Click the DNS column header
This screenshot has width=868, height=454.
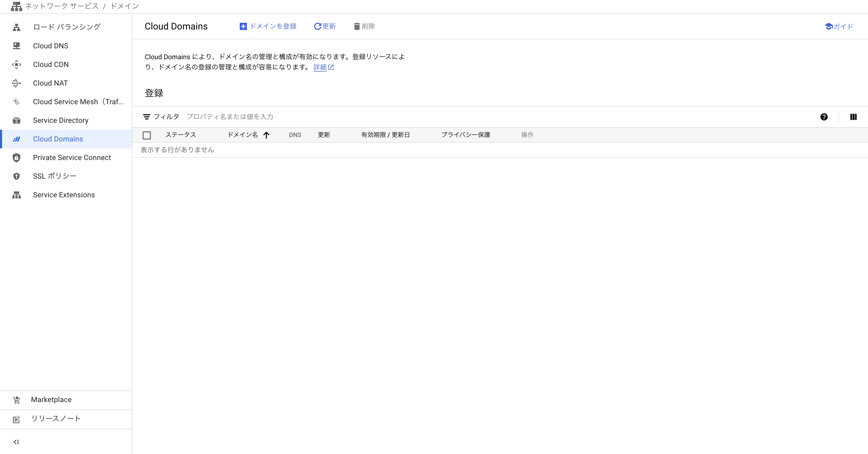(295, 135)
